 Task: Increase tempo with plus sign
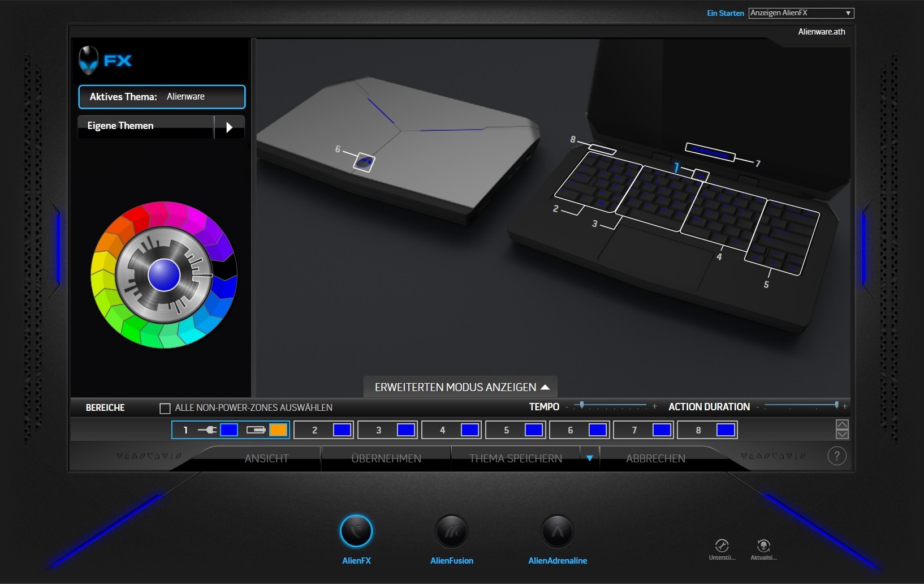(x=654, y=406)
